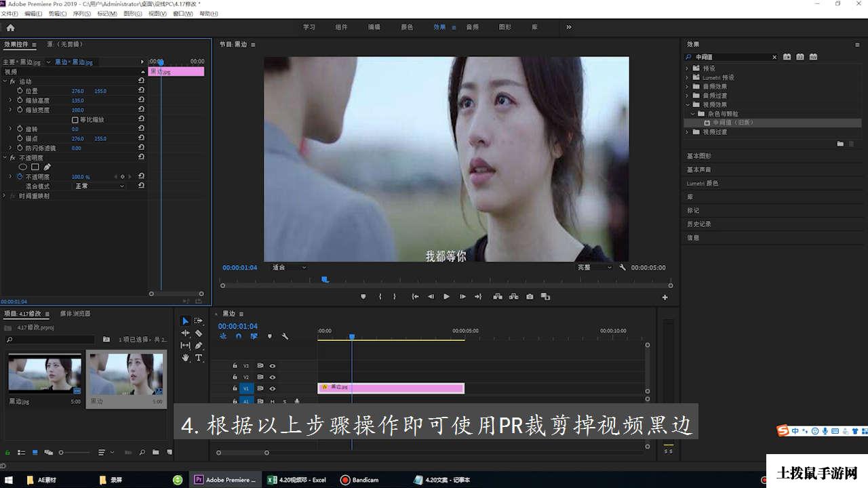Click the timeline playhead at 00:00:01:04
The width and height of the screenshot is (868, 488).
point(352,336)
